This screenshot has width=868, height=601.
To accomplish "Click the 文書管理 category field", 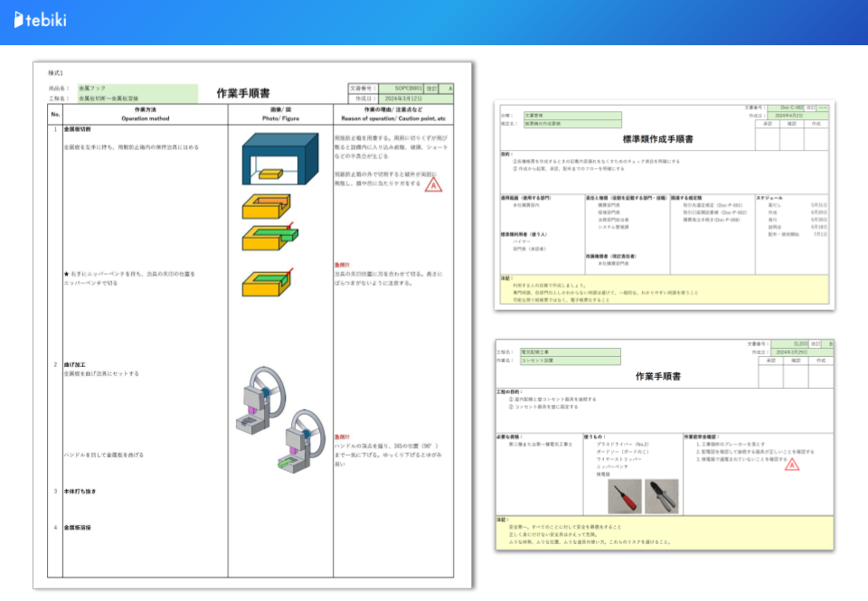I will 572,116.
